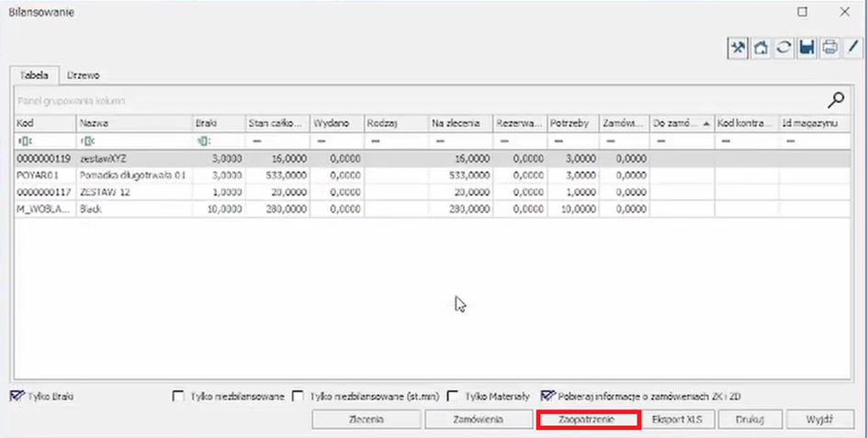Select the Tabela tab
The width and height of the screenshot is (868, 438).
pos(34,75)
